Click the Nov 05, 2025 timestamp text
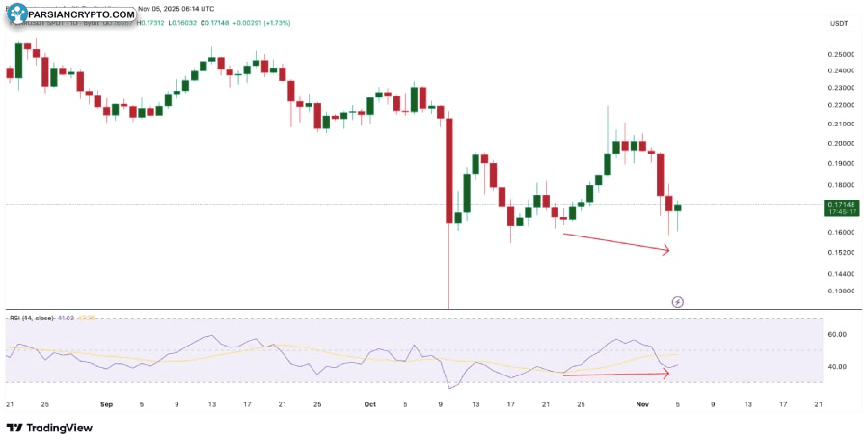 click(176, 8)
